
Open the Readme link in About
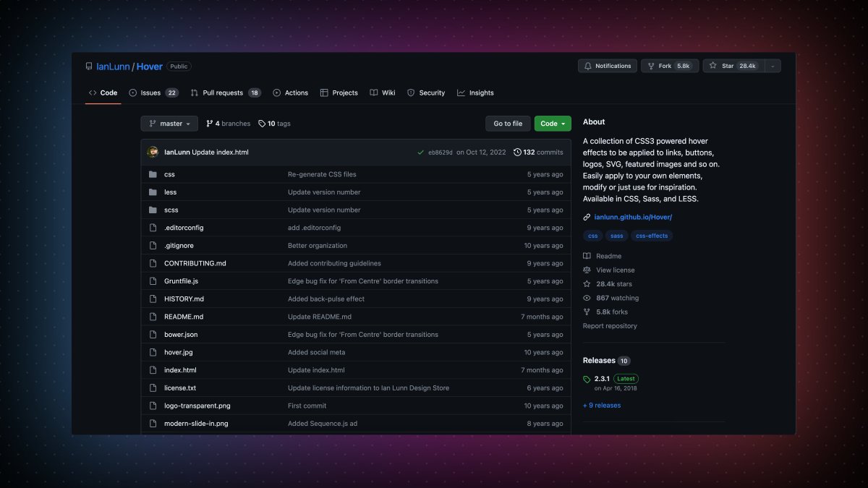tap(602, 256)
